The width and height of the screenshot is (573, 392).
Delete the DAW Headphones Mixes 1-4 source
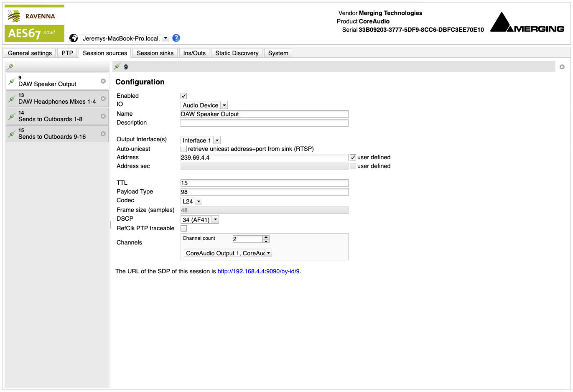point(103,99)
